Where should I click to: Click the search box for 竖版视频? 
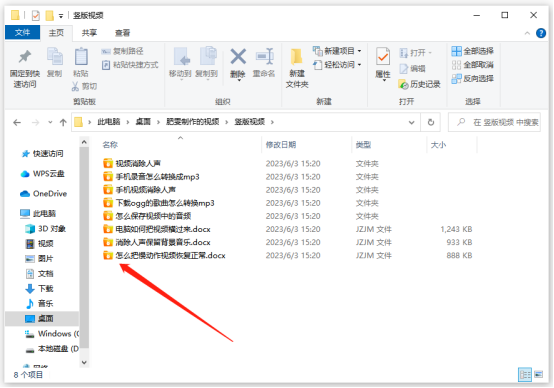(495, 123)
